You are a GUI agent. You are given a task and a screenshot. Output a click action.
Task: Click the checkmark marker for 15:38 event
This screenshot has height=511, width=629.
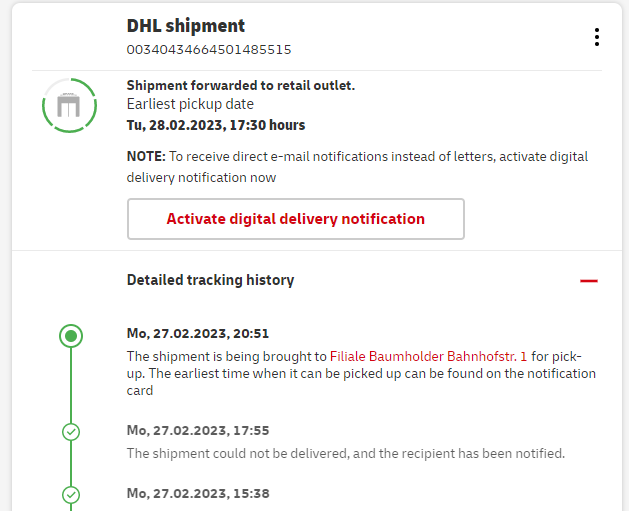coord(70,494)
